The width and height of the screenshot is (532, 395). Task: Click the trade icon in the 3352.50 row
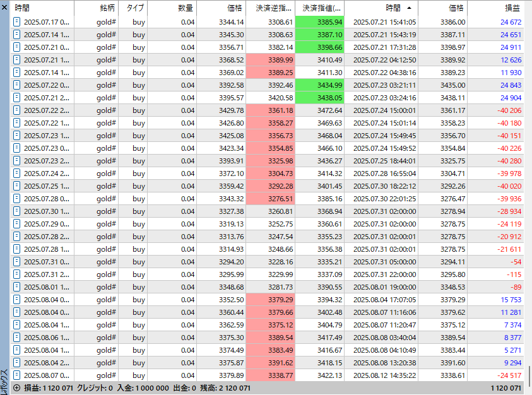pos(16,300)
